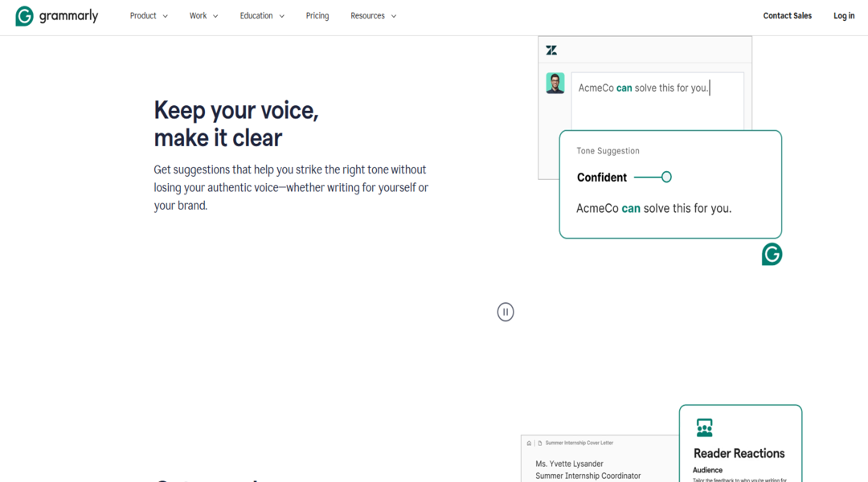Open the Resources dropdown menu
Viewport: 868px width, 482px height.
click(x=373, y=16)
